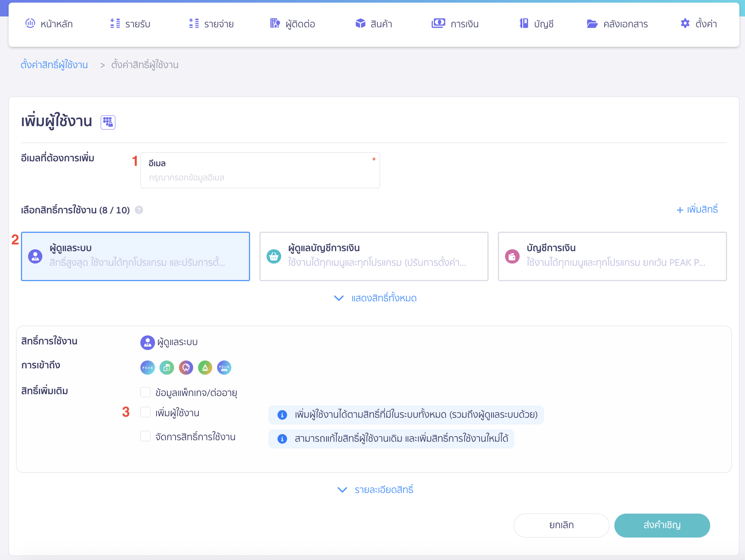745x560 pixels.
Task: Click the PEAK app access icon
Action: [x=148, y=368]
